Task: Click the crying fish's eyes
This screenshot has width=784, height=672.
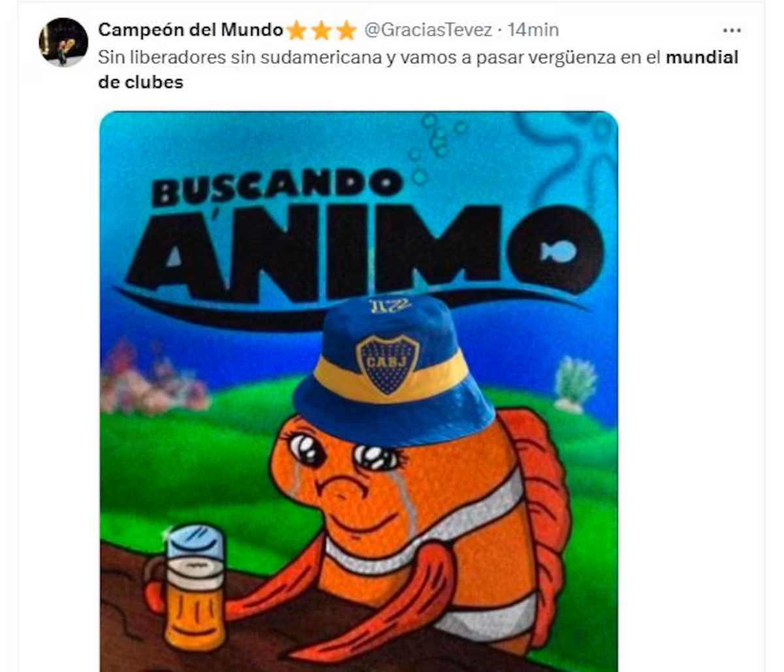Action: 344,453
